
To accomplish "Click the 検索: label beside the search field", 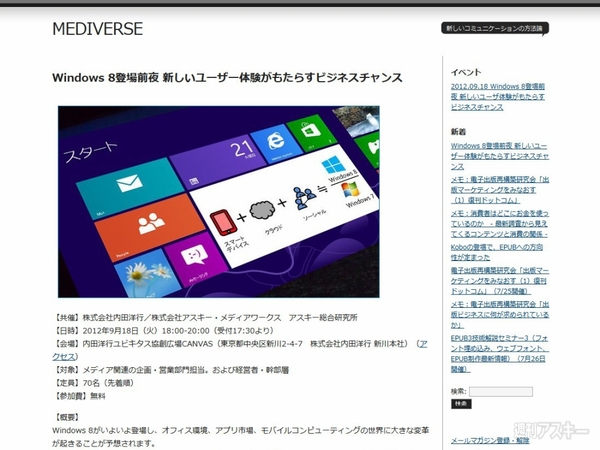I will (x=458, y=391).
